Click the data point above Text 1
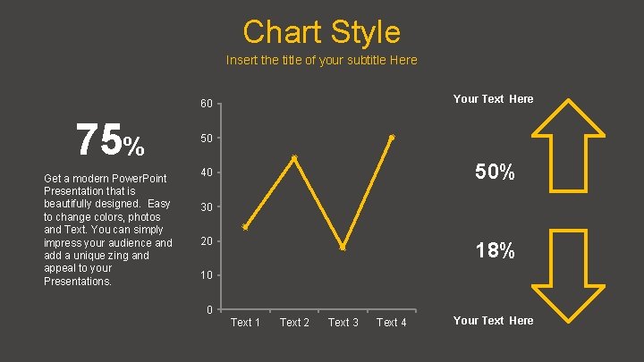The height and width of the screenshot is (362, 644). coord(245,227)
